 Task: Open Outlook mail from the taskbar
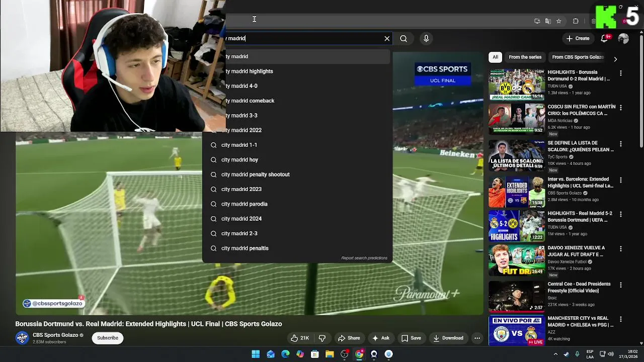[271, 354]
